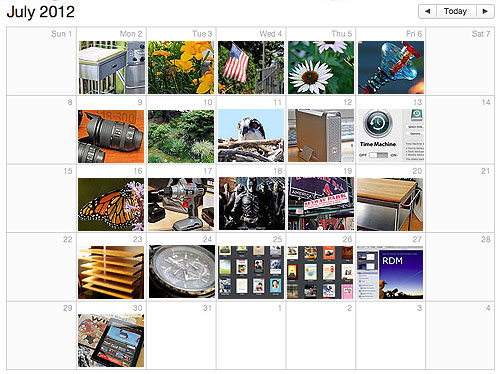Jump to Today in the calendar
Image resolution: width=500 pixels, height=374 pixels.
pos(456,12)
